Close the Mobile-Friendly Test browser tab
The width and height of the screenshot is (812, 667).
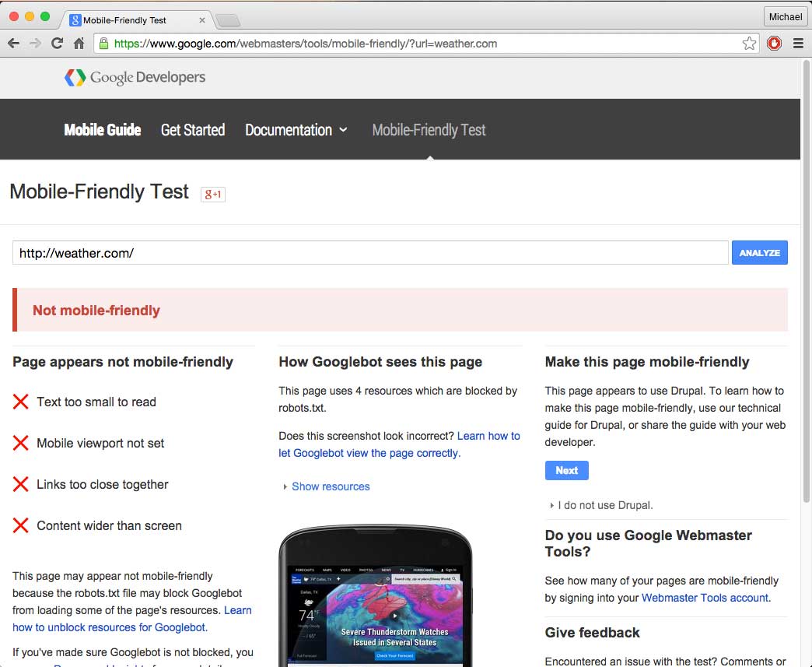point(202,20)
